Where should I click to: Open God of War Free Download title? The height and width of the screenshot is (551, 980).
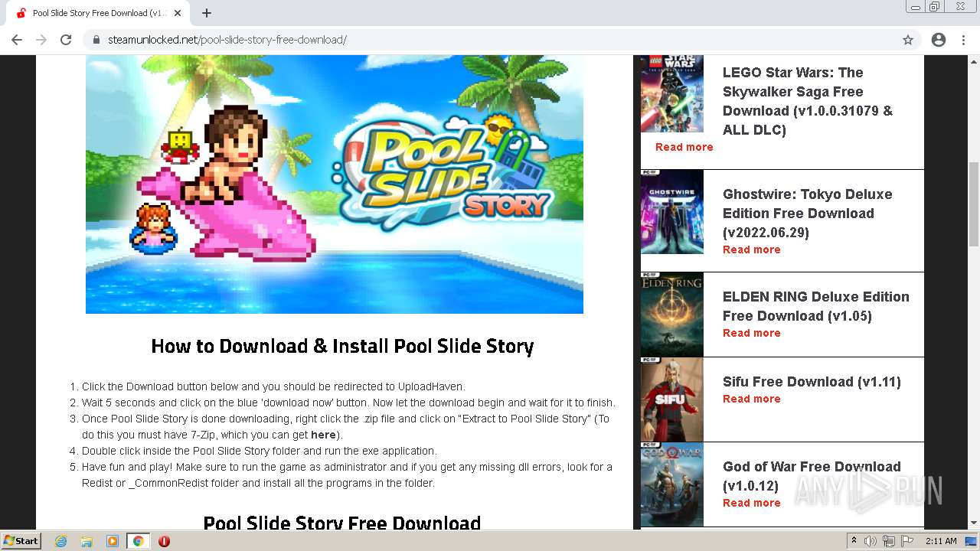pos(812,476)
